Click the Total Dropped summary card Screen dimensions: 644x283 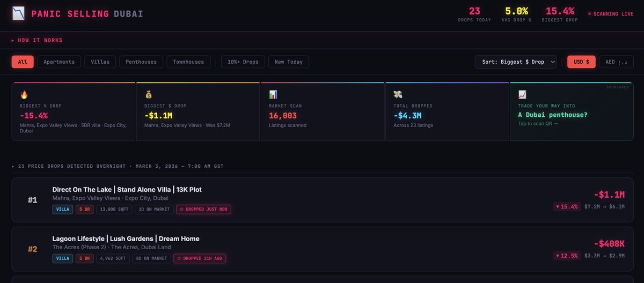[447, 111]
